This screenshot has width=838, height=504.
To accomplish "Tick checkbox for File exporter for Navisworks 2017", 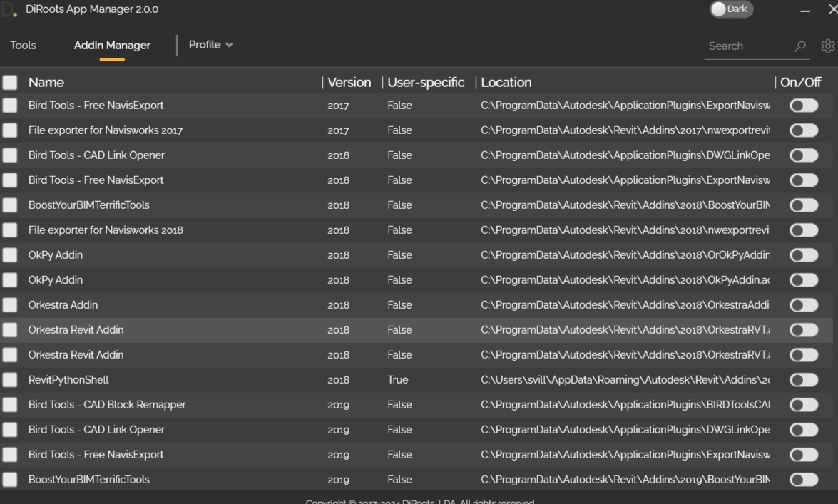I will pos(9,130).
